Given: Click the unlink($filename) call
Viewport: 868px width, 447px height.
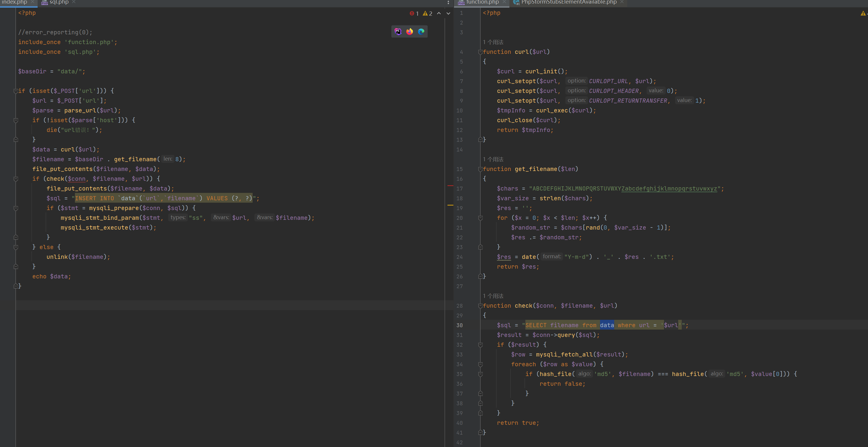Looking at the screenshot, I should click(76, 257).
